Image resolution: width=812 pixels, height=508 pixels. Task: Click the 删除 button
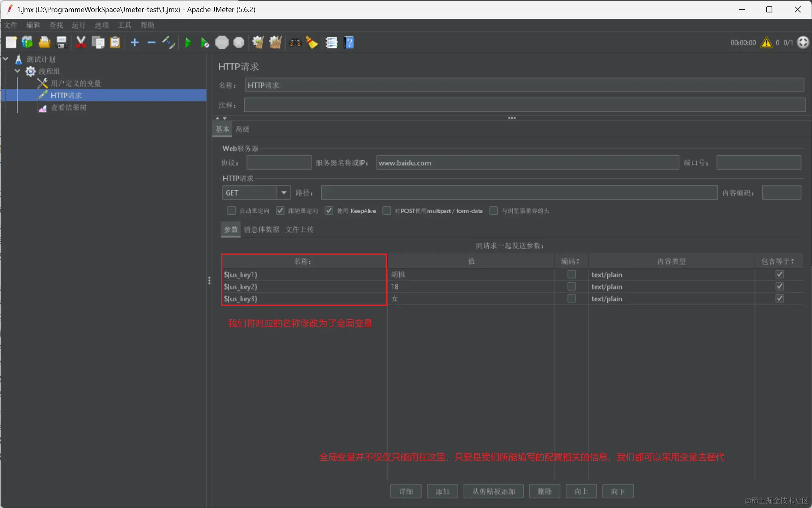(544, 491)
